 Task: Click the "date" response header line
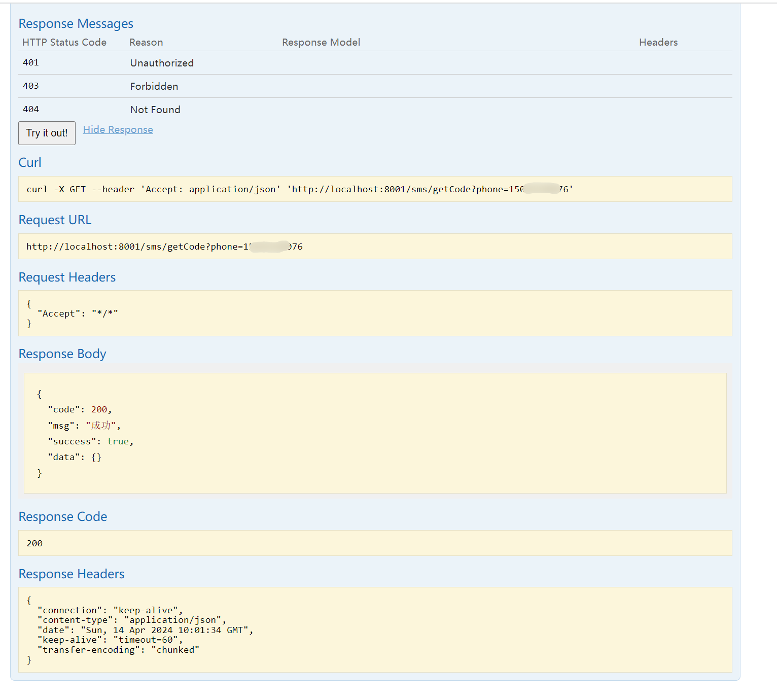click(145, 630)
